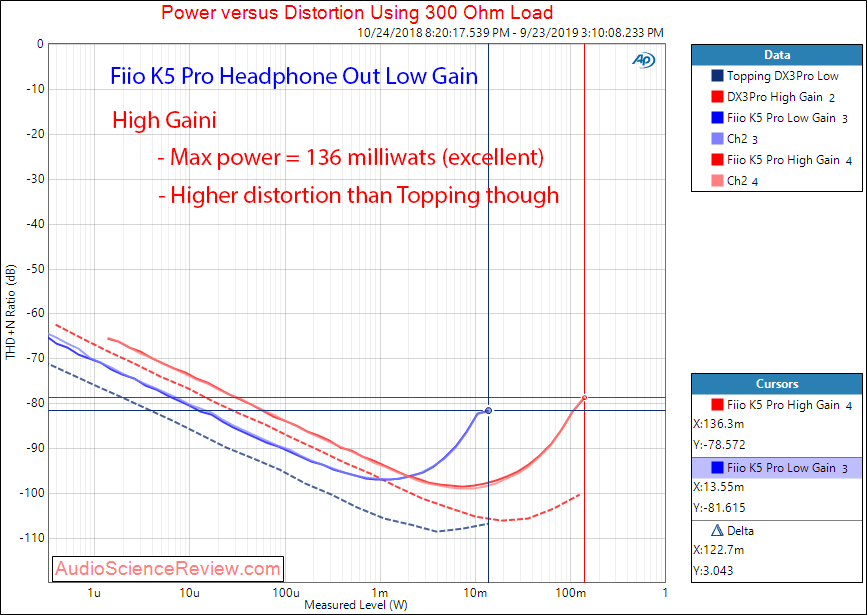This screenshot has width=867, height=615.
Task: Click the Data panel header
Action: (x=776, y=55)
